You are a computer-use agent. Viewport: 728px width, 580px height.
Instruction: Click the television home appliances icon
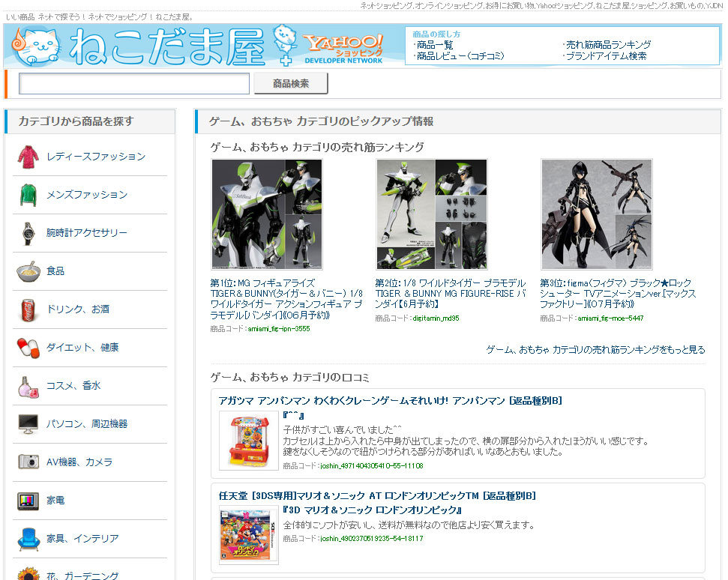(x=28, y=501)
